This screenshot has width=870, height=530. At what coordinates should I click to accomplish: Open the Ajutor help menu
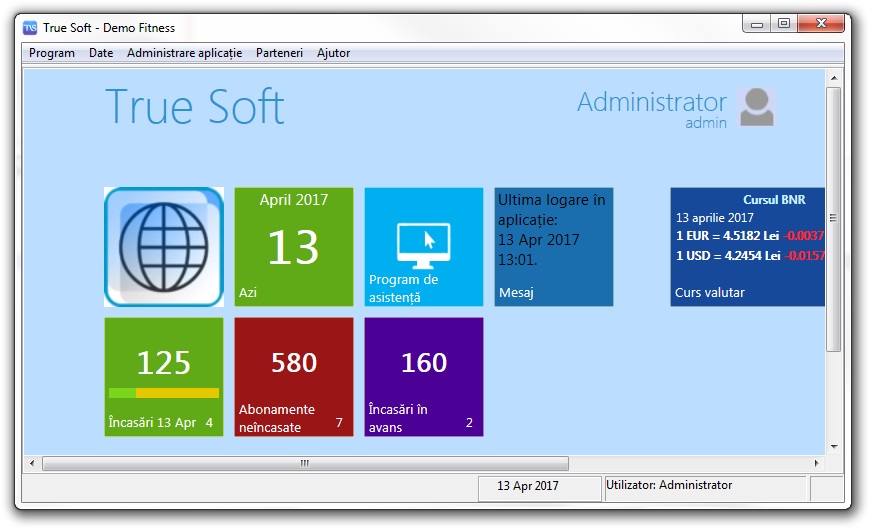pos(333,53)
